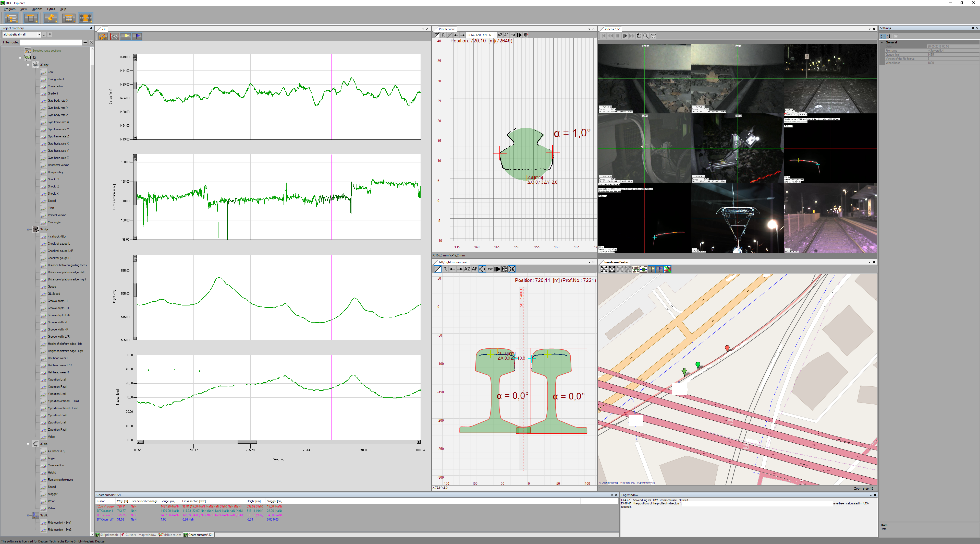
Task: Click the scissors cut-section icon
Action: 114,37
